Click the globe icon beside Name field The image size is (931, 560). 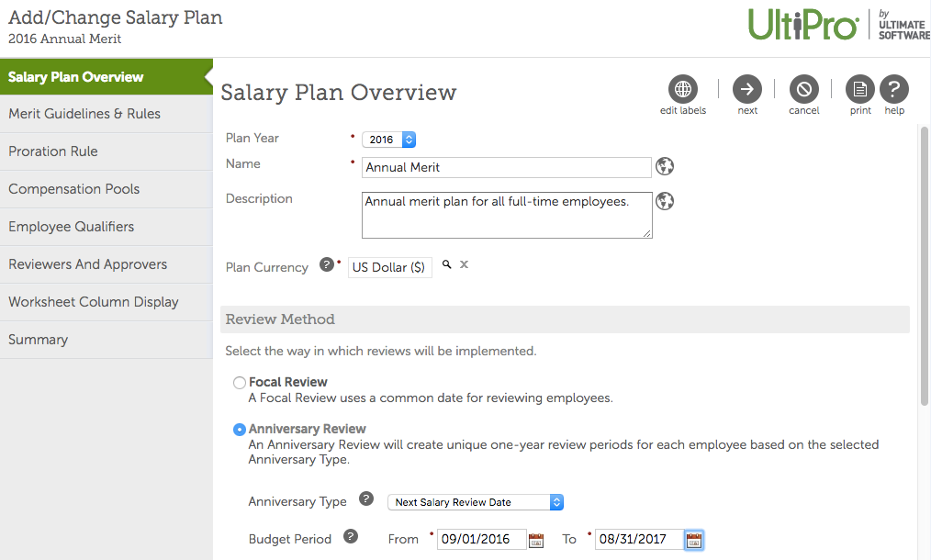(x=666, y=166)
